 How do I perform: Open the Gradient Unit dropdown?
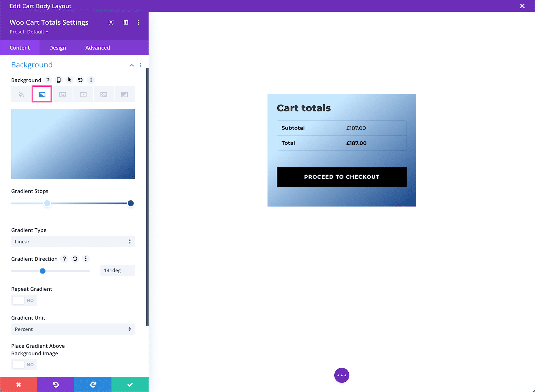click(73, 329)
